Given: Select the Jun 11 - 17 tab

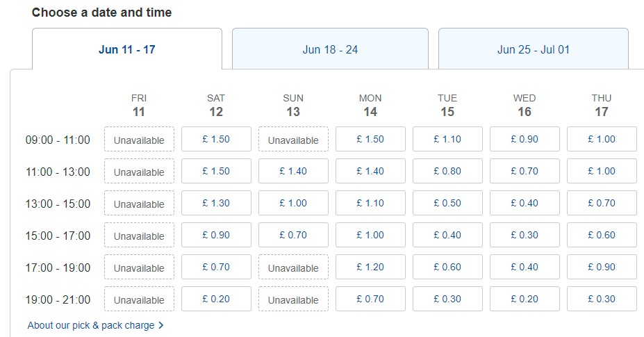Looking at the screenshot, I should pyautogui.click(x=126, y=49).
